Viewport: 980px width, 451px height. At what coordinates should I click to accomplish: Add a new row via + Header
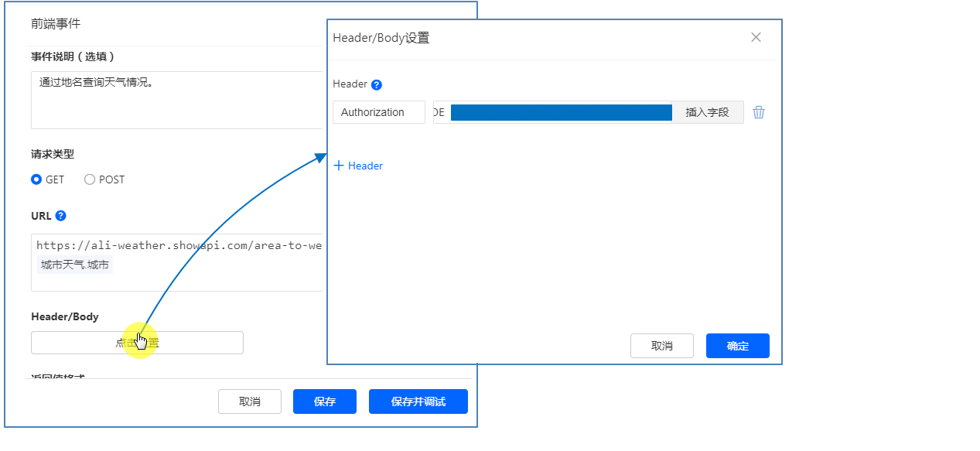click(358, 166)
